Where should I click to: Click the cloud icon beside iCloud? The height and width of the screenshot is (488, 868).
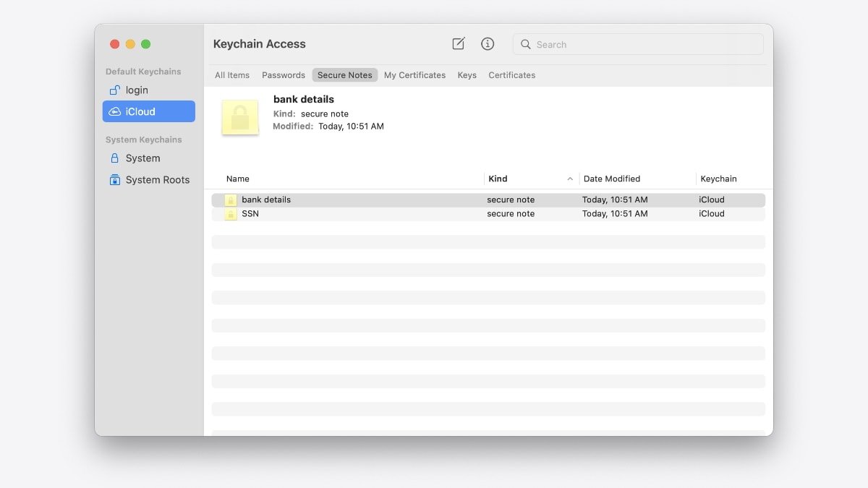(x=114, y=111)
